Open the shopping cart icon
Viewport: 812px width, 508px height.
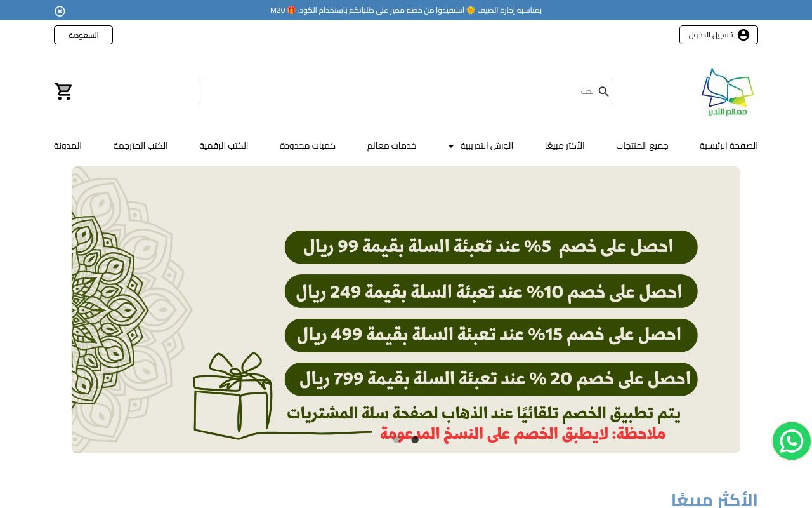[63, 91]
